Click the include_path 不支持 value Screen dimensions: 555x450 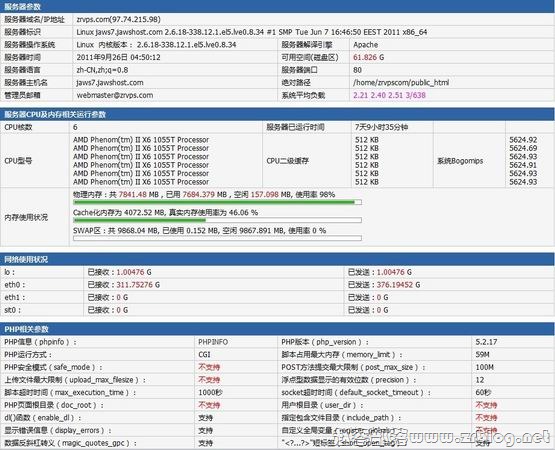point(486,418)
